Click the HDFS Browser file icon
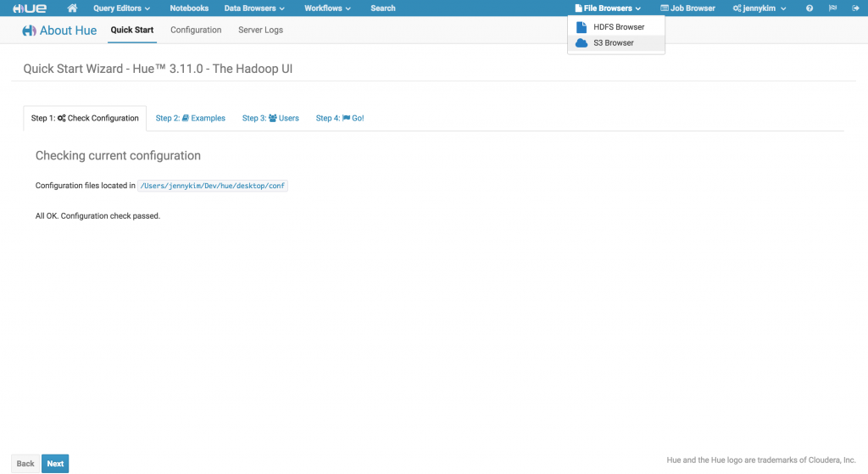Viewport: 868px width, 474px height. click(581, 27)
